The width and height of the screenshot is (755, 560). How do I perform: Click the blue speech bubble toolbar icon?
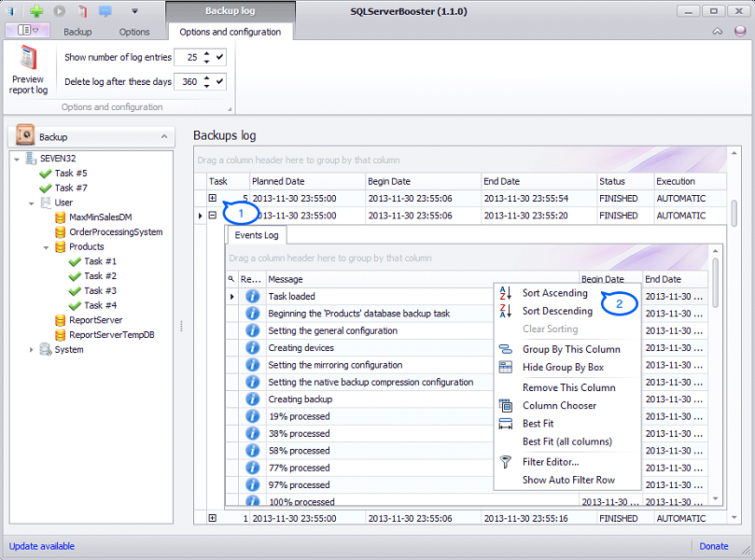coord(105,11)
